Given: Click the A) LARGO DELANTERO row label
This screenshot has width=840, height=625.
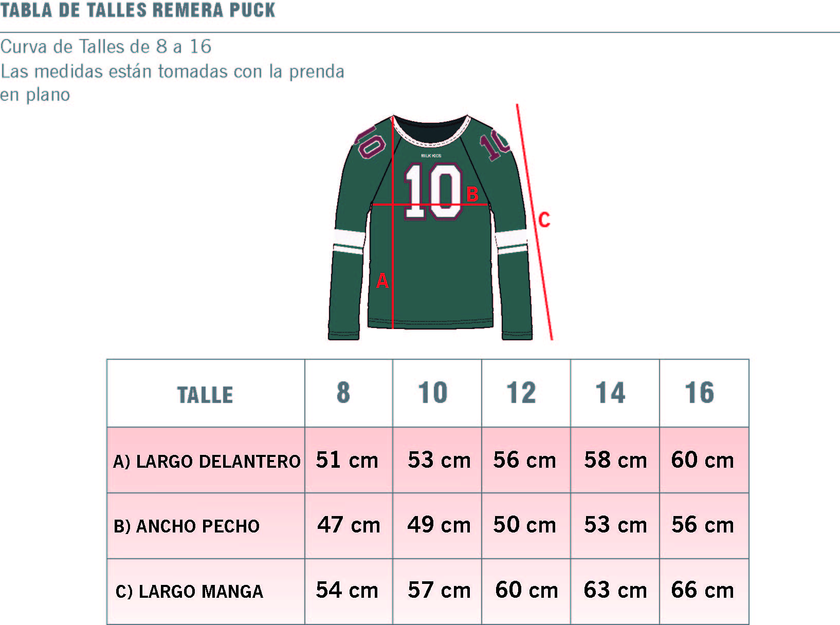Looking at the screenshot, I should point(207,461).
